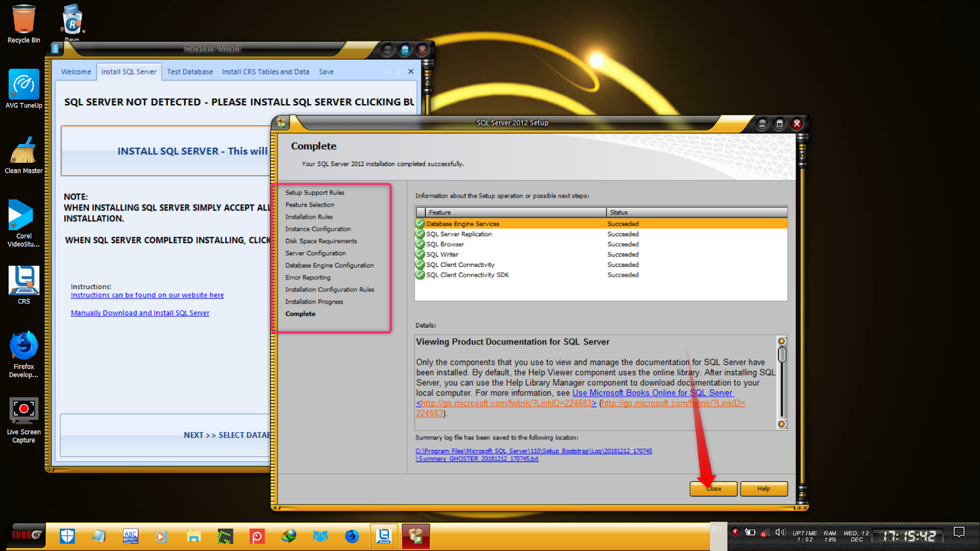Viewport: 980px width, 551px height.
Task: Switch to SQL Server Setup taskbar button
Action: tap(416, 536)
